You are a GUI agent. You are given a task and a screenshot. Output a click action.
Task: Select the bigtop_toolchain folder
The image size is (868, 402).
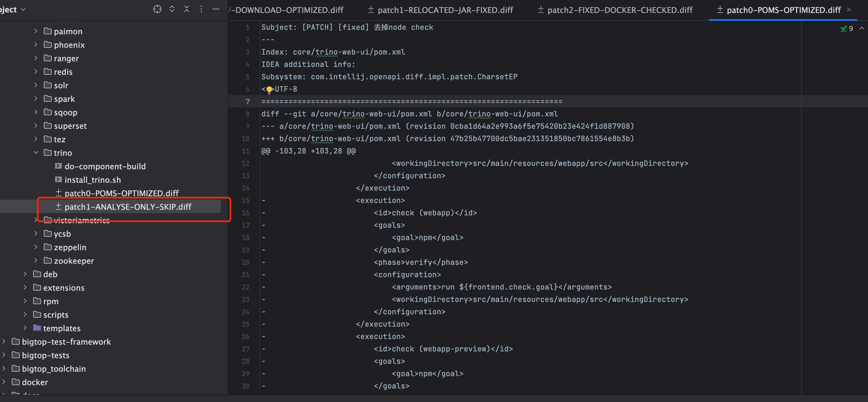[x=54, y=369]
